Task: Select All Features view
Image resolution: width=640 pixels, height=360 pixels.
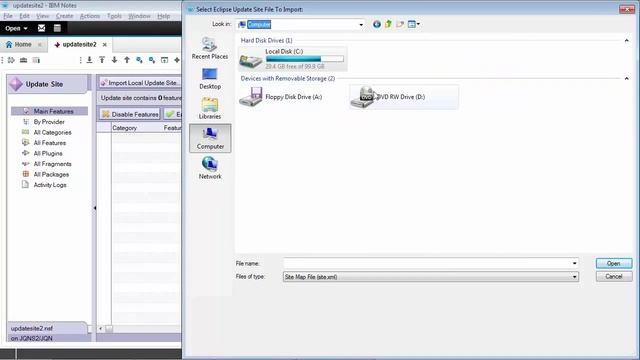Action: tap(50, 143)
